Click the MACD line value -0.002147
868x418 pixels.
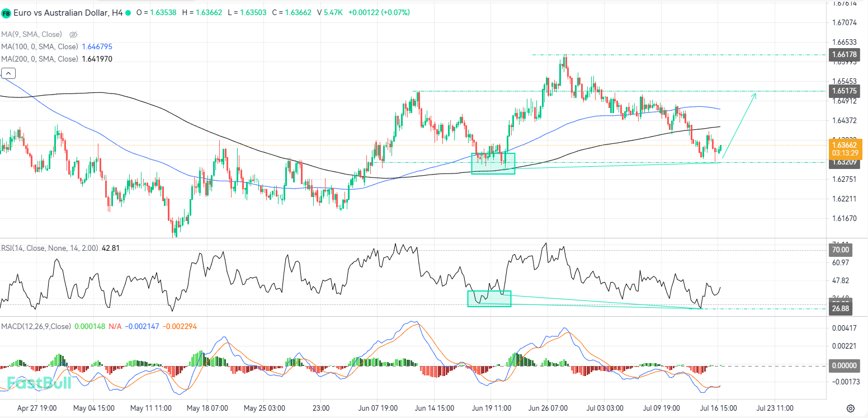pyautogui.click(x=142, y=326)
